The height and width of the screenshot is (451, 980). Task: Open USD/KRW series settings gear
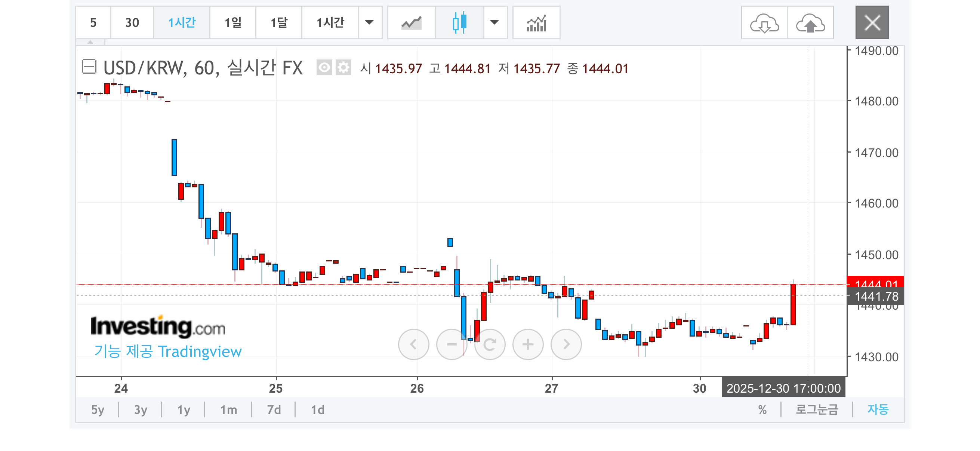[x=343, y=68]
